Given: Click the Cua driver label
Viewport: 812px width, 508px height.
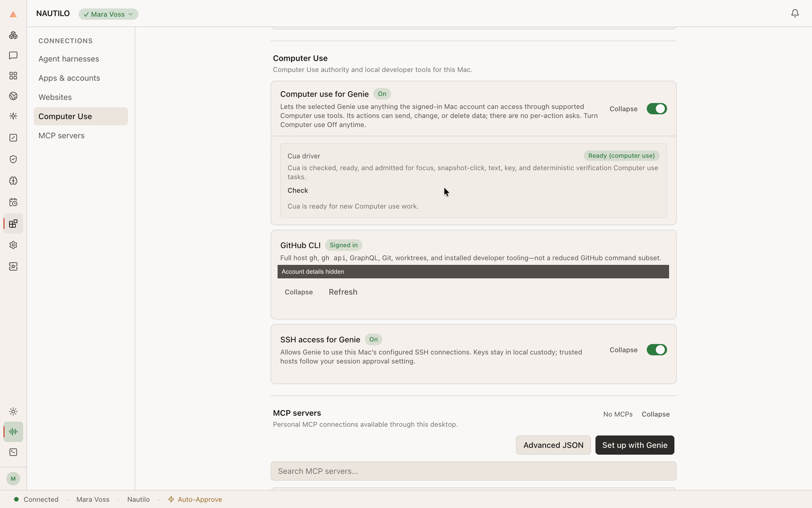Looking at the screenshot, I should (304, 156).
